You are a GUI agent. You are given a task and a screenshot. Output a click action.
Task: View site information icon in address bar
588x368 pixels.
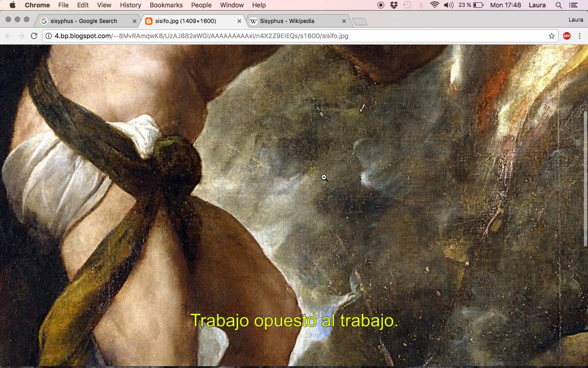(49, 36)
